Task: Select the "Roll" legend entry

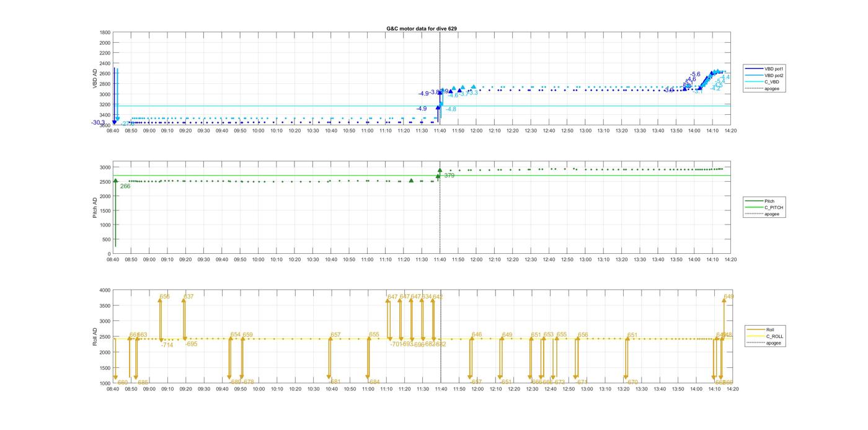Action: [x=771, y=329]
